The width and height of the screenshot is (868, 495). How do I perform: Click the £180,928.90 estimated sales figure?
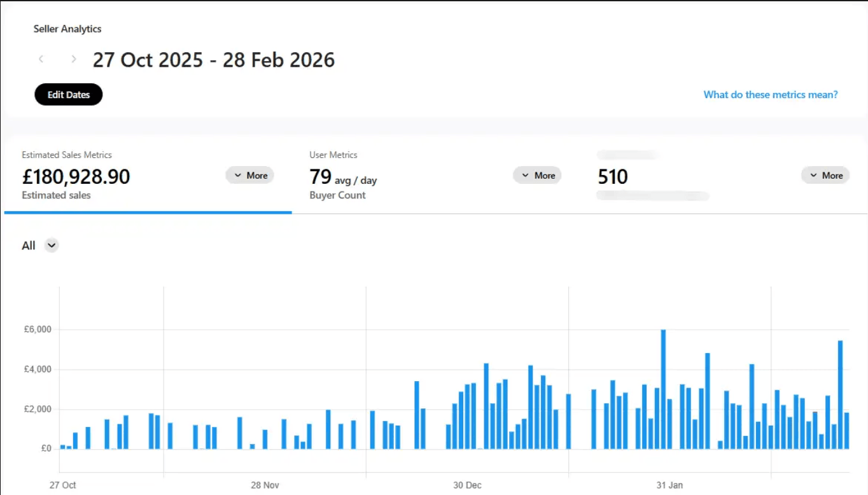[76, 176]
